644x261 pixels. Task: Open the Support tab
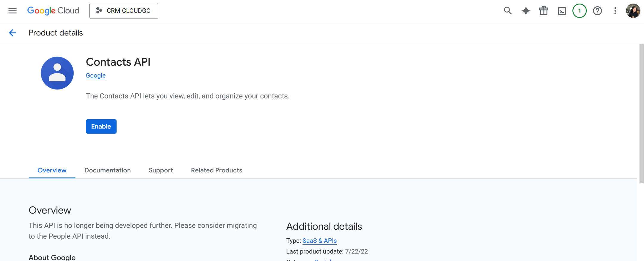click(x=161, y=170)
